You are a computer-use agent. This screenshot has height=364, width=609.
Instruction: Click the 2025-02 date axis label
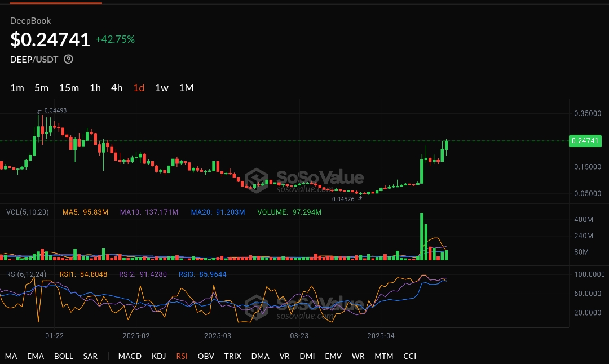pyautogui.click(x=136, y=336)
